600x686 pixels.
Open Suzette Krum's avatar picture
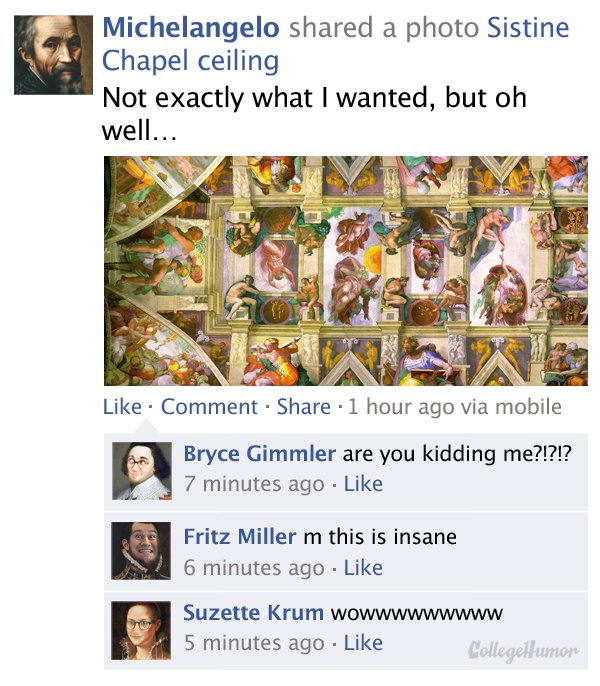[141, 629]
